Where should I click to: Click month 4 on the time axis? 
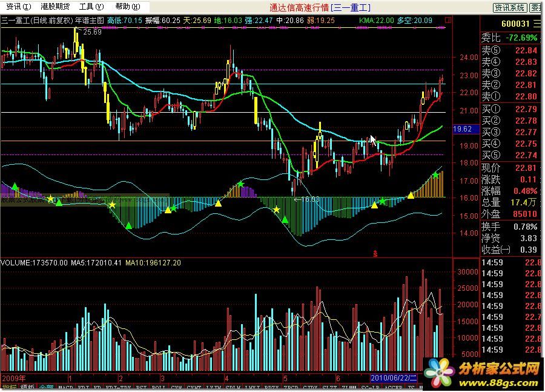click(x=226, y=378)
